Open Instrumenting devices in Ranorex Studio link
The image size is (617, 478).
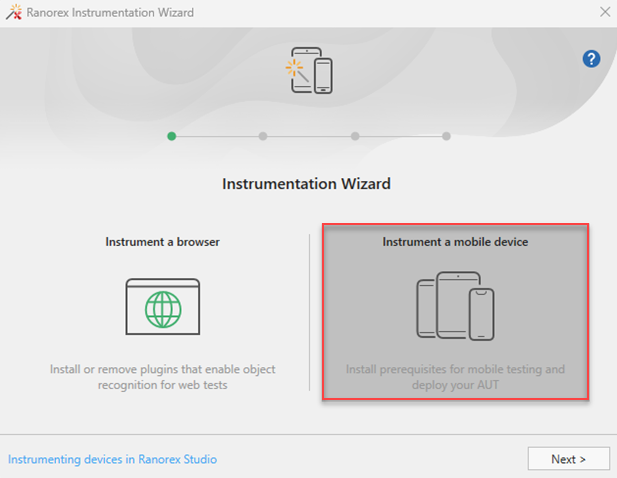[113, 459]
